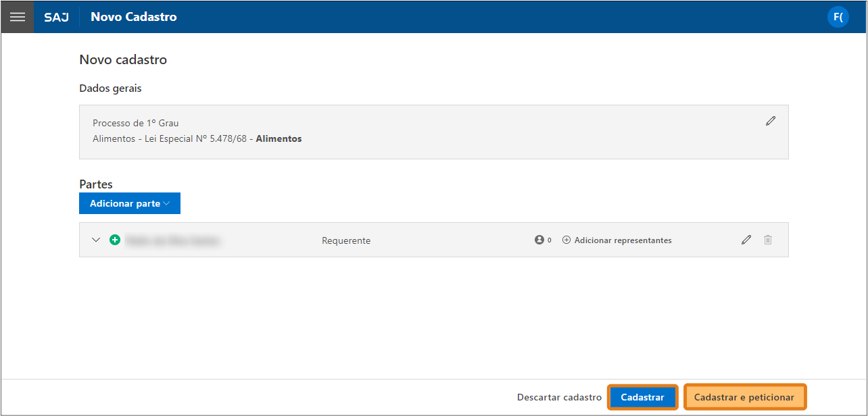The width and height of the screenshot is (868, 416).
Task: Click the Adicionar representantes link
Action: (623, 240)
